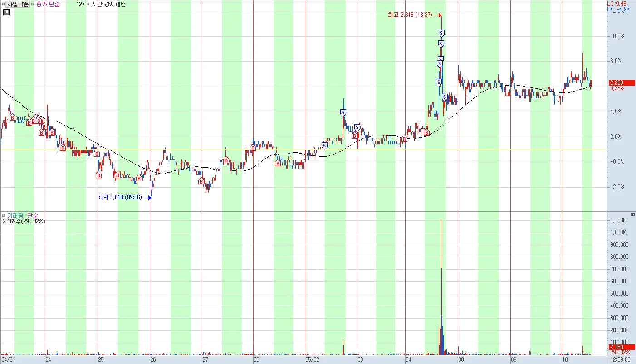This screenshot has width=636, height=364.
Task: Click the HC:-4.97 value
Action: click(x=617, y=9)
